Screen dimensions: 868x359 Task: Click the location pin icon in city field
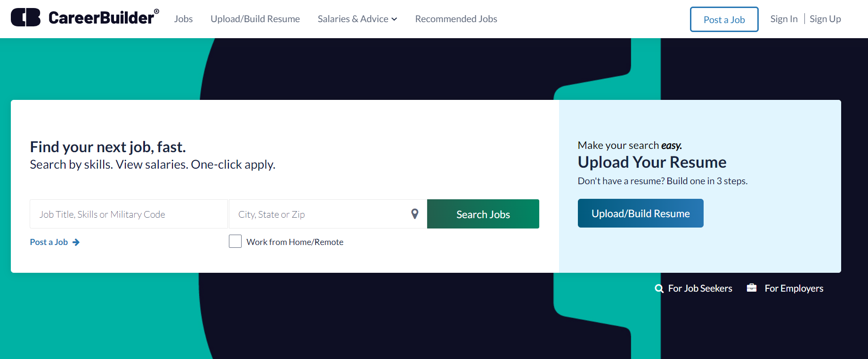point(415,214)
